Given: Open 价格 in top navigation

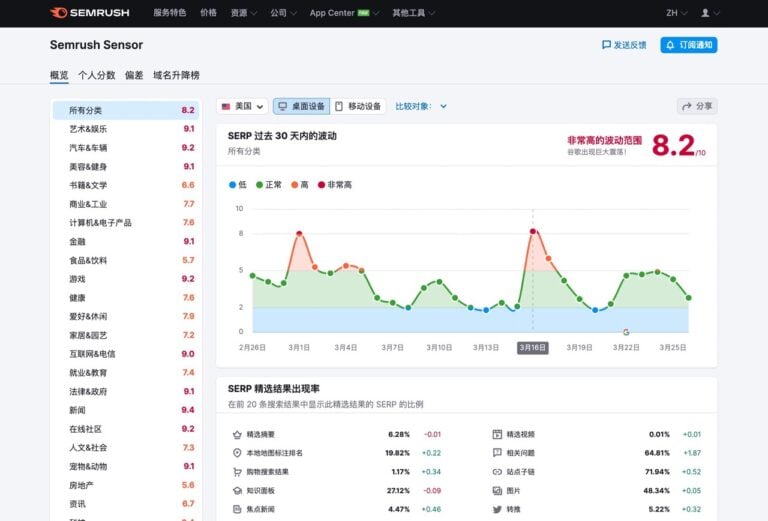Looking at the screenshot, I should point(208,13).
